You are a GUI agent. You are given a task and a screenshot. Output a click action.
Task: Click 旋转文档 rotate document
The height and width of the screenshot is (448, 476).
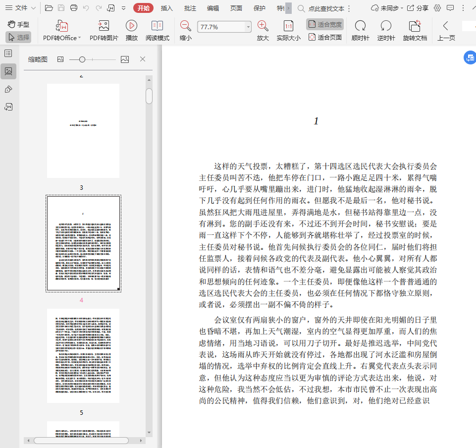tap(415, 30)
